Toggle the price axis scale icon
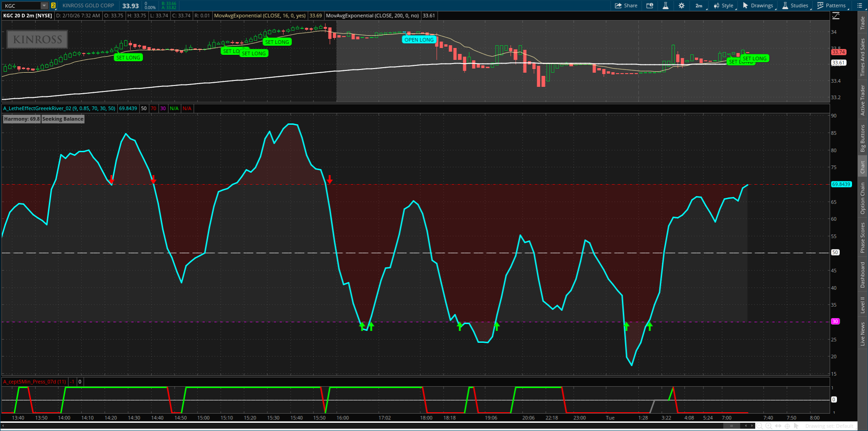 coord(836,16)
